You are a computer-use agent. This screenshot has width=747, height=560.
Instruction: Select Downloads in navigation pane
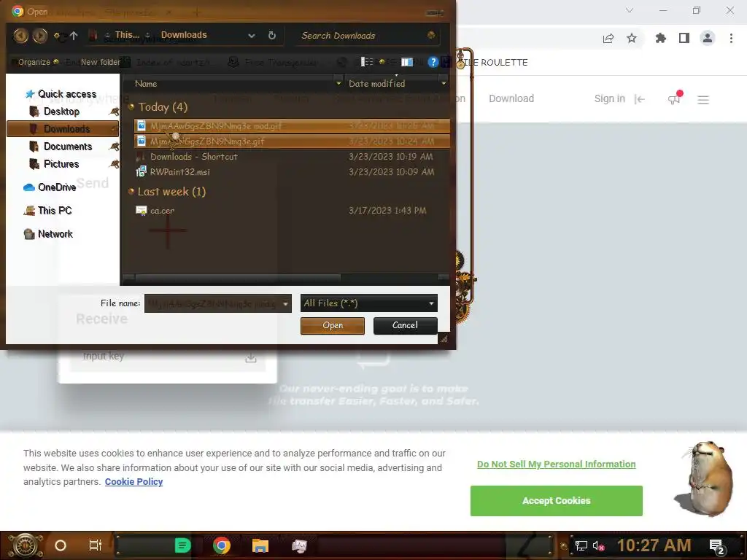point(63,129)
